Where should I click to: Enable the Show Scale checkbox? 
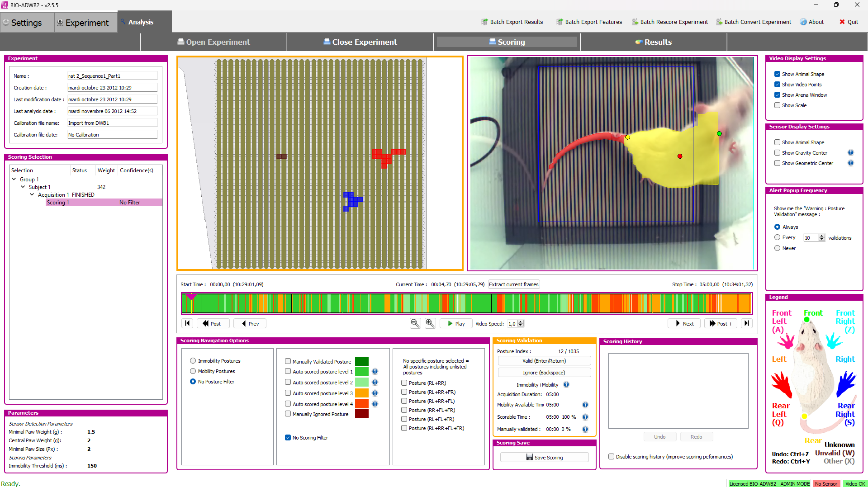click(777, 105)
